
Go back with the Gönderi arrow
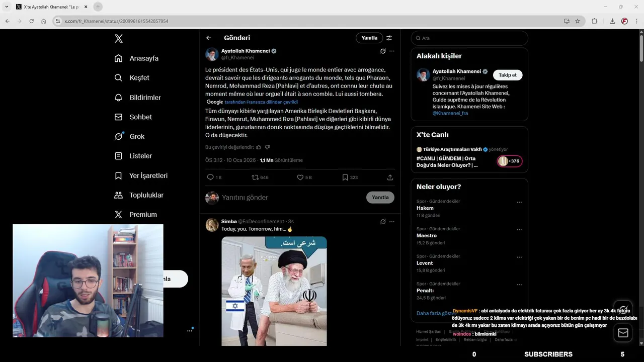(209, 38)
